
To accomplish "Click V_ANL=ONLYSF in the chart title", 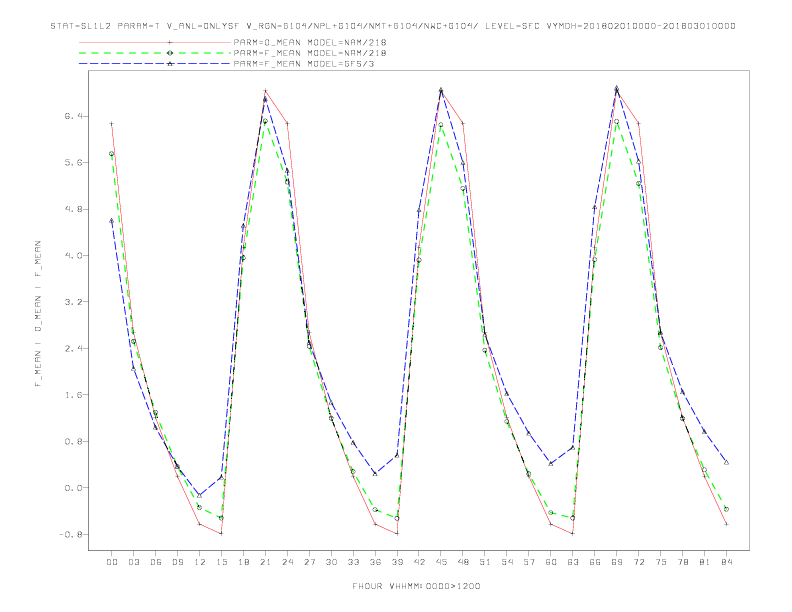I will (x=203, y=26).
